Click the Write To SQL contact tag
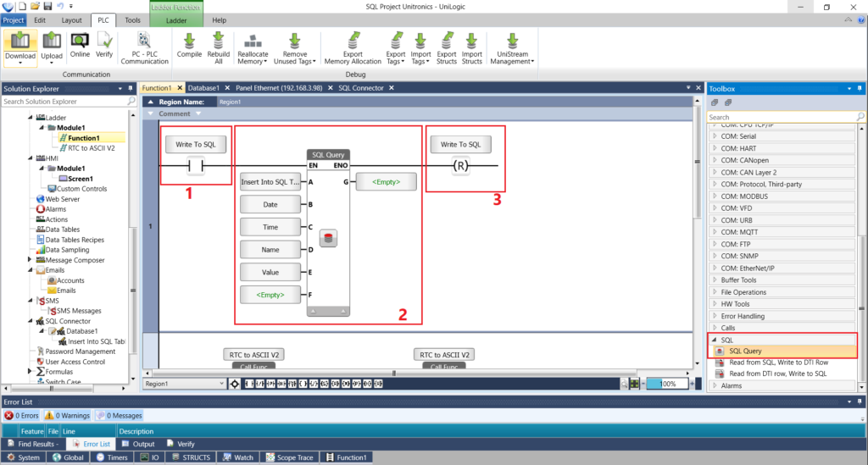Screen dimensions: 868x465 (196, 144)
